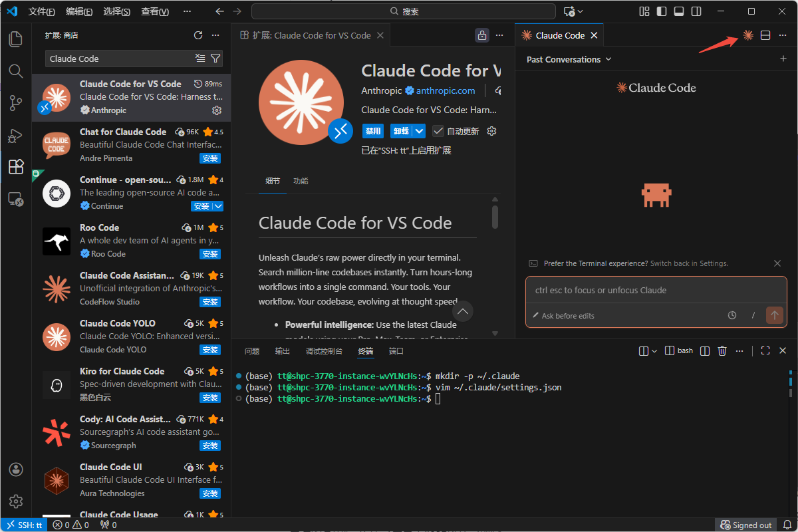Switch the Ask before edits mode
798x532 pixels.
point(563,316)
